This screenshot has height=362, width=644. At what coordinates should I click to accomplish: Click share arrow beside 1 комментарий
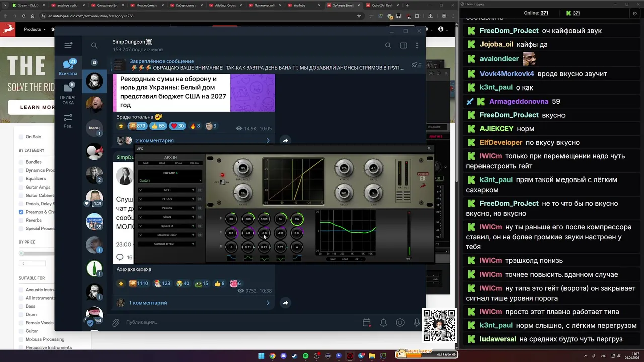[x=285, y=303]
